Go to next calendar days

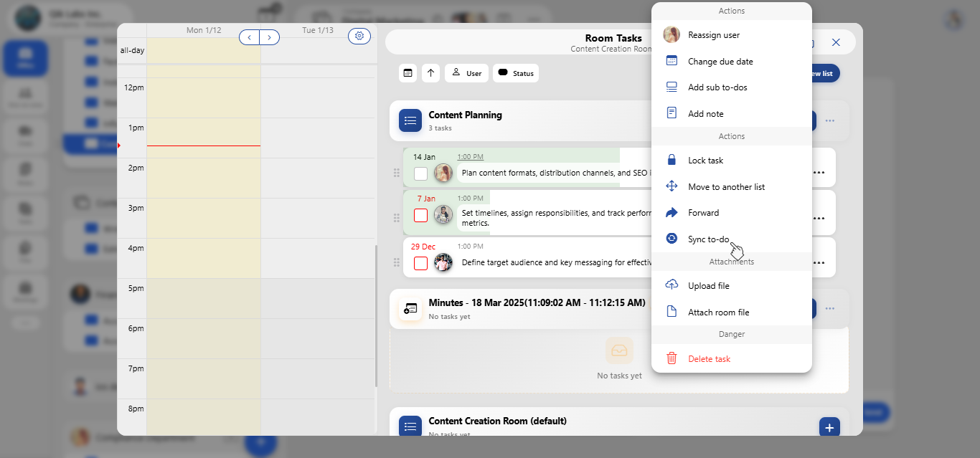click(x=270, y=37)
